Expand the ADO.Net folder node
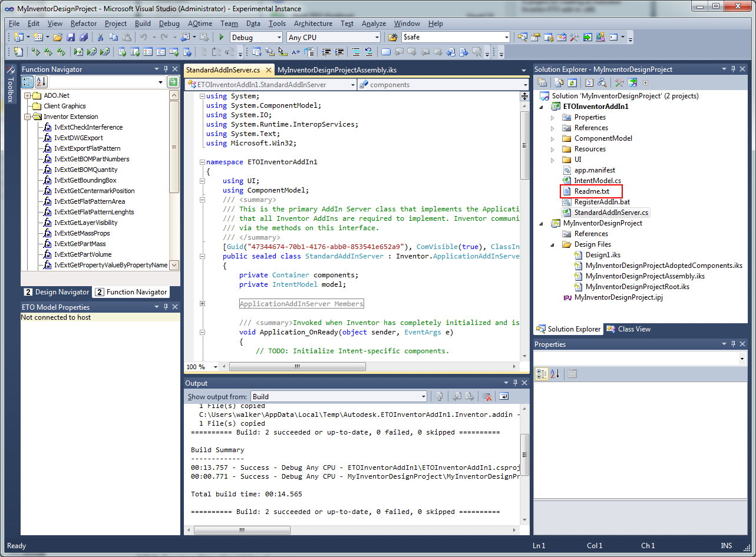Screen dimensions: 756x557 [x=28, y=95]
